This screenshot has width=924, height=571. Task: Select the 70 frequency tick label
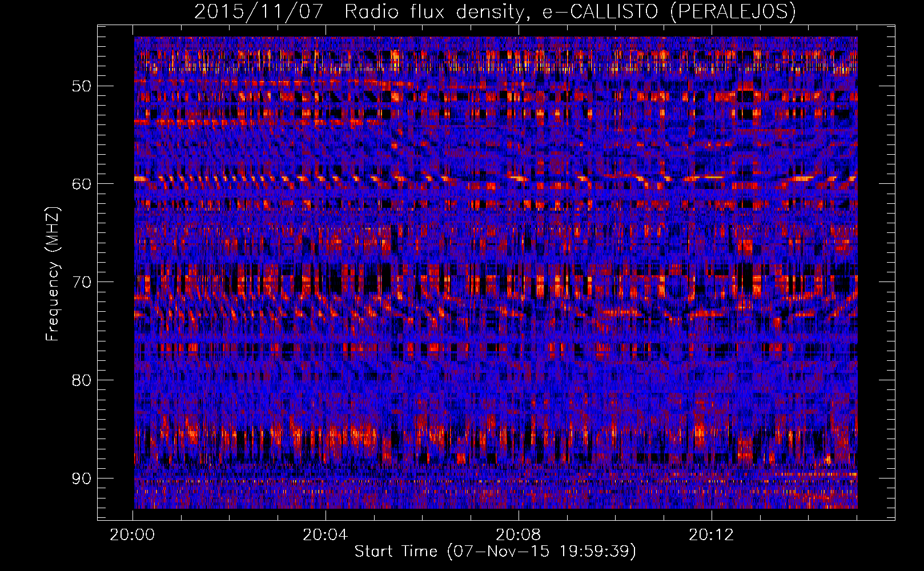pyautogui.click(x=81, y=282)
